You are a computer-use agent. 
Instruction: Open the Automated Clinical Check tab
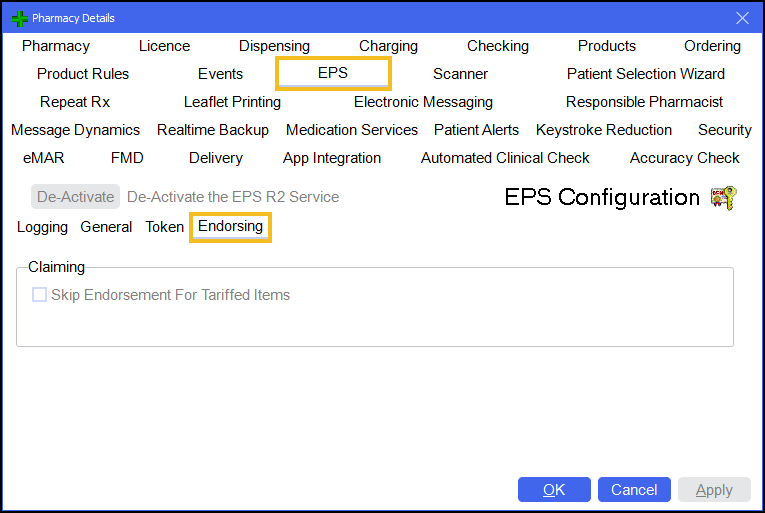point(505,158)
